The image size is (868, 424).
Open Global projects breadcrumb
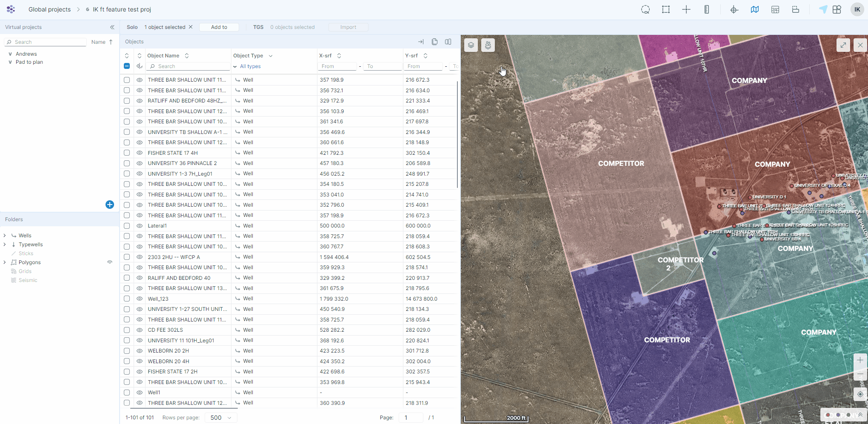(49, 9)
